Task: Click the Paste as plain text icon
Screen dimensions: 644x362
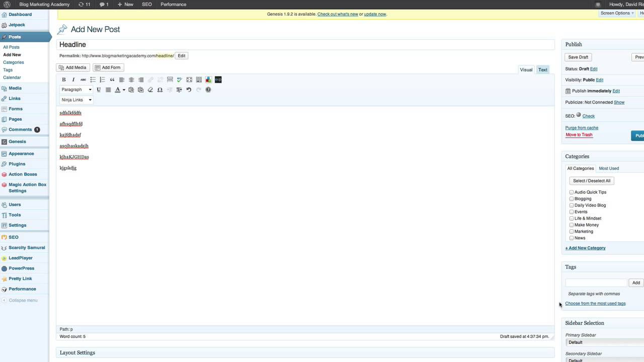Action: 131,89
